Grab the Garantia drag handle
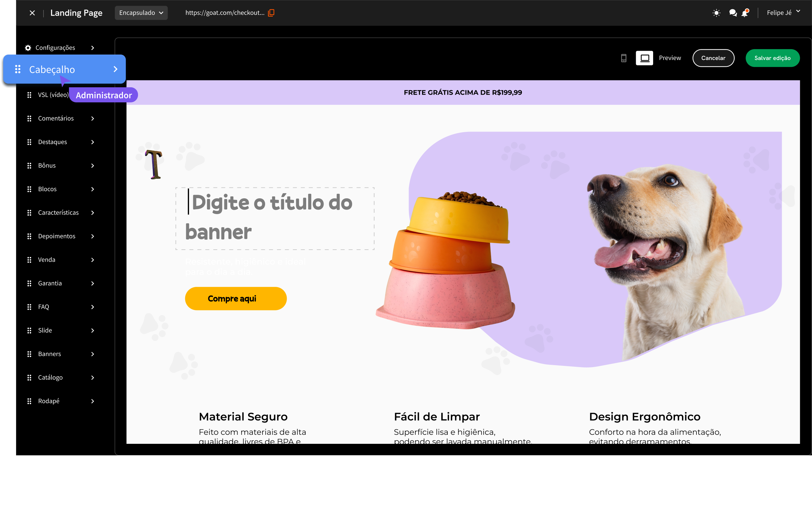 tap(29, 283)
